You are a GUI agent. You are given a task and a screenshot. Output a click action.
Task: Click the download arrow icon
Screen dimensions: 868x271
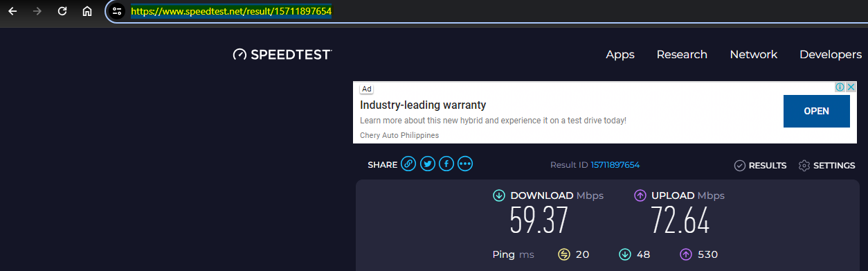(498, 196)
